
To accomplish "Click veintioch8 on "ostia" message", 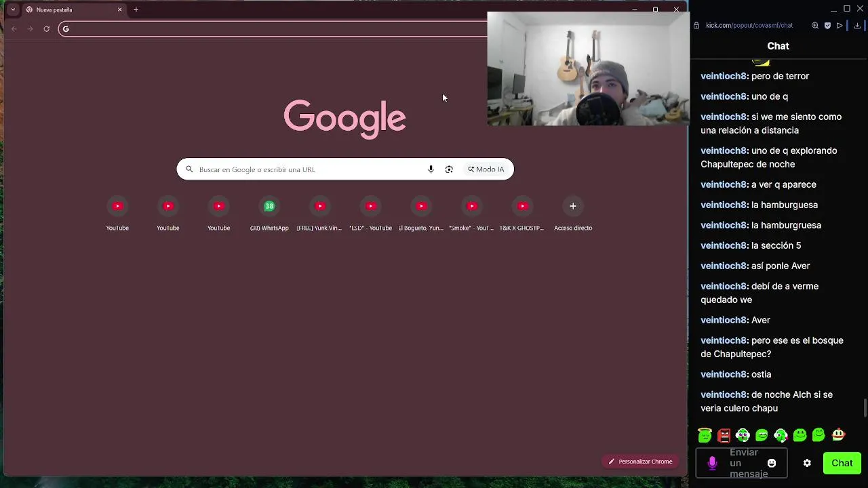I will (724, 374).
